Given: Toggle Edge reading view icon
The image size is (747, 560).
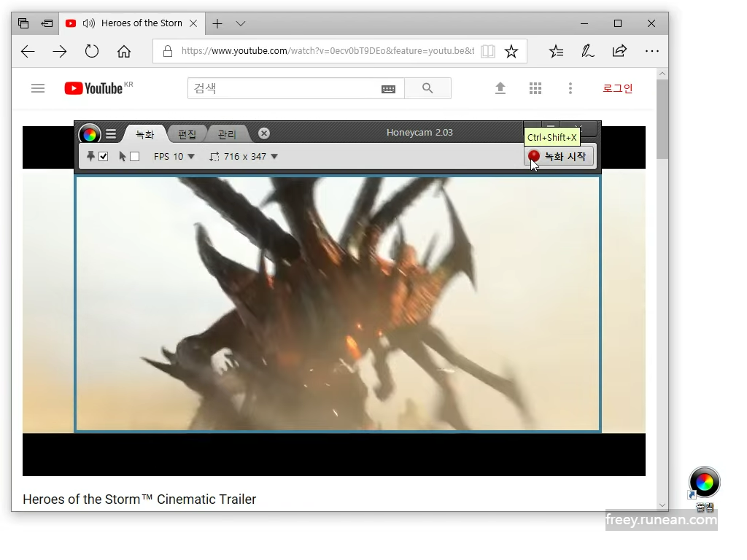Looking at the screenshot, I should 488,51.
